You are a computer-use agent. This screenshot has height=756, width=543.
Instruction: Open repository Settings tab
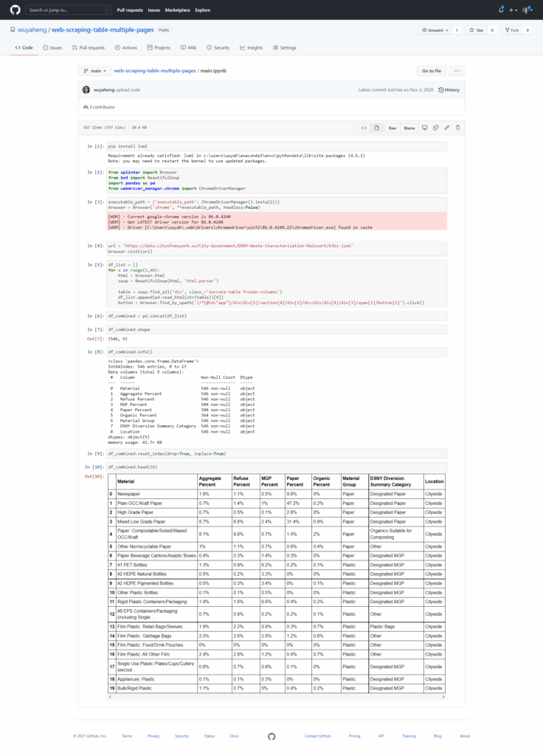(x=284, y=48)
